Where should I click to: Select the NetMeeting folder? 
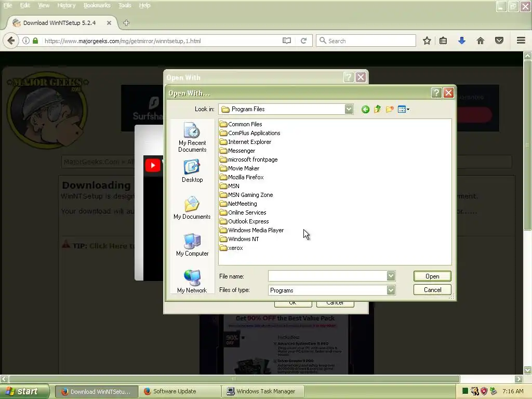[x=238, y=204]
